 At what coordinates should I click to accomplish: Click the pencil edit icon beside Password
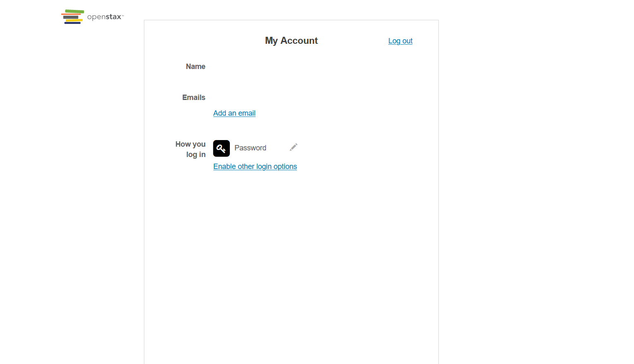tap(294, 147)
